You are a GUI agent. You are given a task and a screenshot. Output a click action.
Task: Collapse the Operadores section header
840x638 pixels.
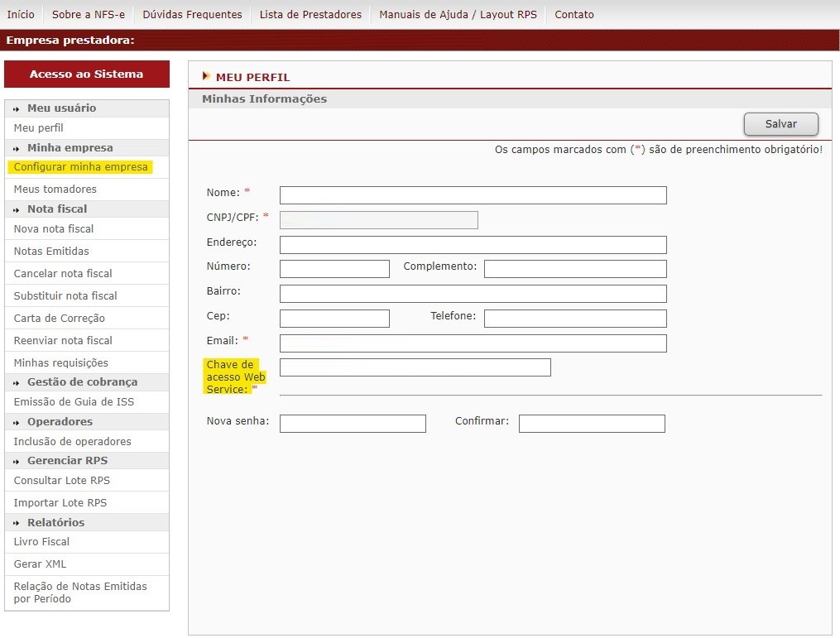(x=60, y=422)
